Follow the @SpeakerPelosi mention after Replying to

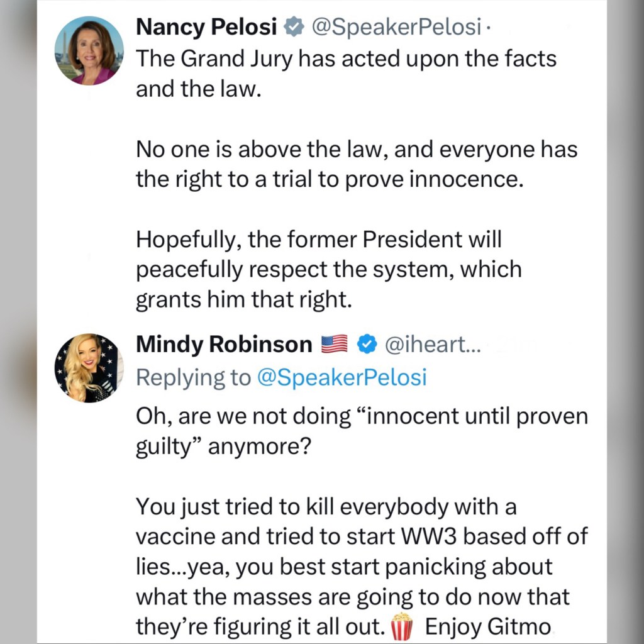342,377
